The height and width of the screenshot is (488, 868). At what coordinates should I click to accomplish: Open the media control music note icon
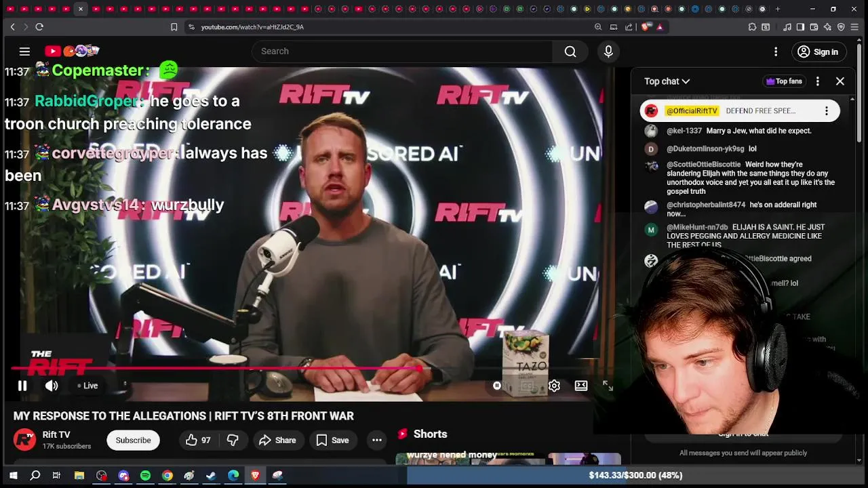click(x=787, y=27)
